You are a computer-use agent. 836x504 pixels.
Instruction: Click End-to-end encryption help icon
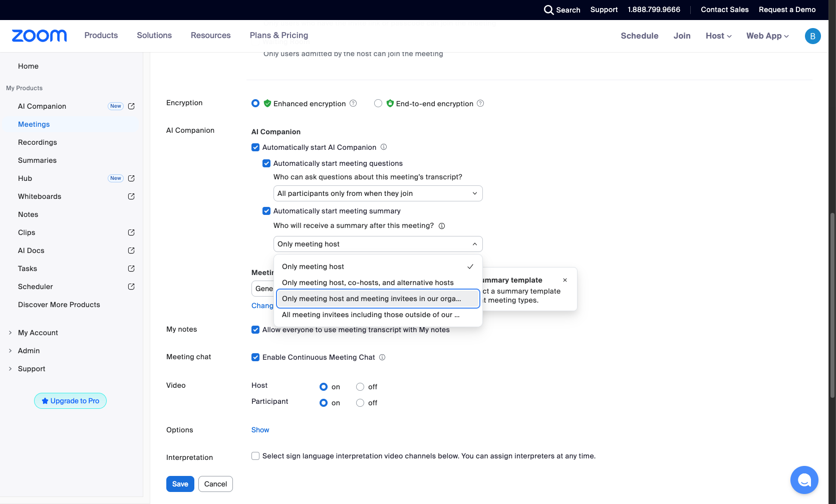(480, 103)
